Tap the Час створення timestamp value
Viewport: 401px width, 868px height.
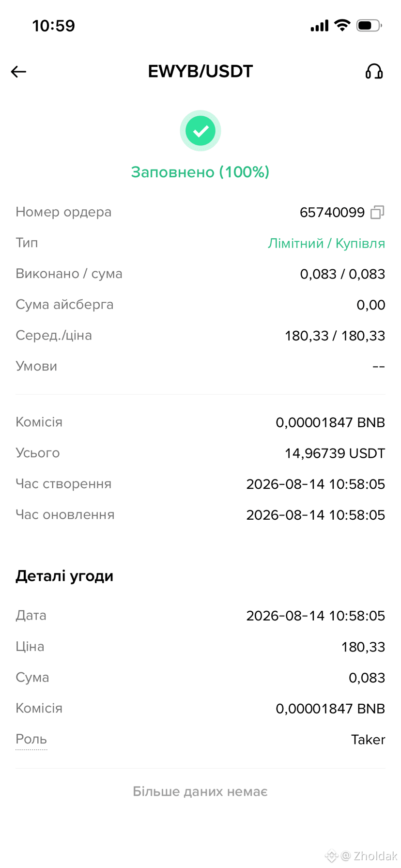316,484
